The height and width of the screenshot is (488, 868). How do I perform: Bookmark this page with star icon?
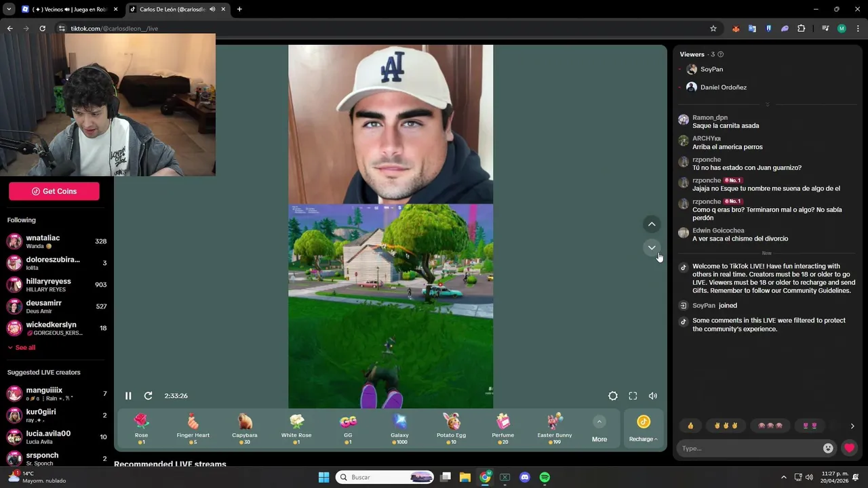click(x=713, y=28)
